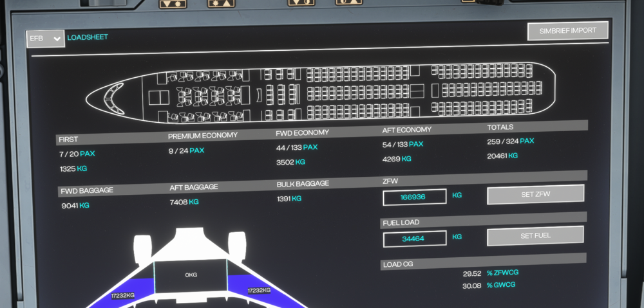Click the FWD Baggage 9041 KG value
644x308 pixels.
click(x=75, y=206)
